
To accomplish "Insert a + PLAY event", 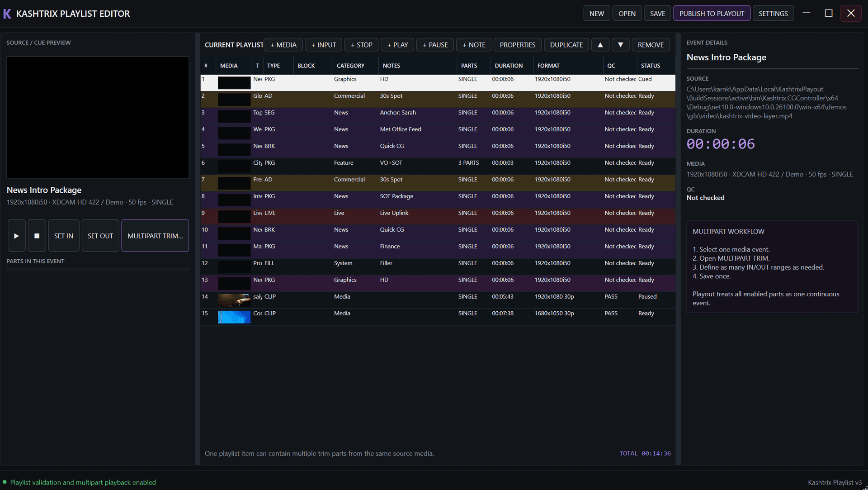I will point(397,45).
